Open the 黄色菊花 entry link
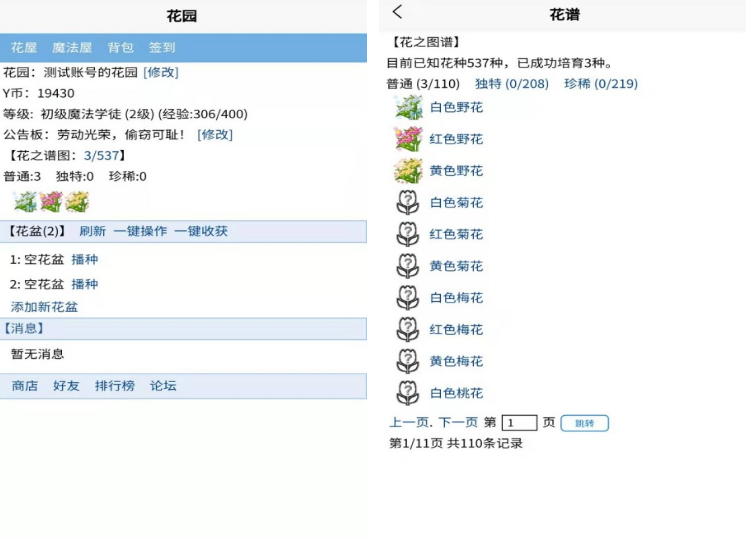Viewport: 746px width, 540px height. coord(456,266)
